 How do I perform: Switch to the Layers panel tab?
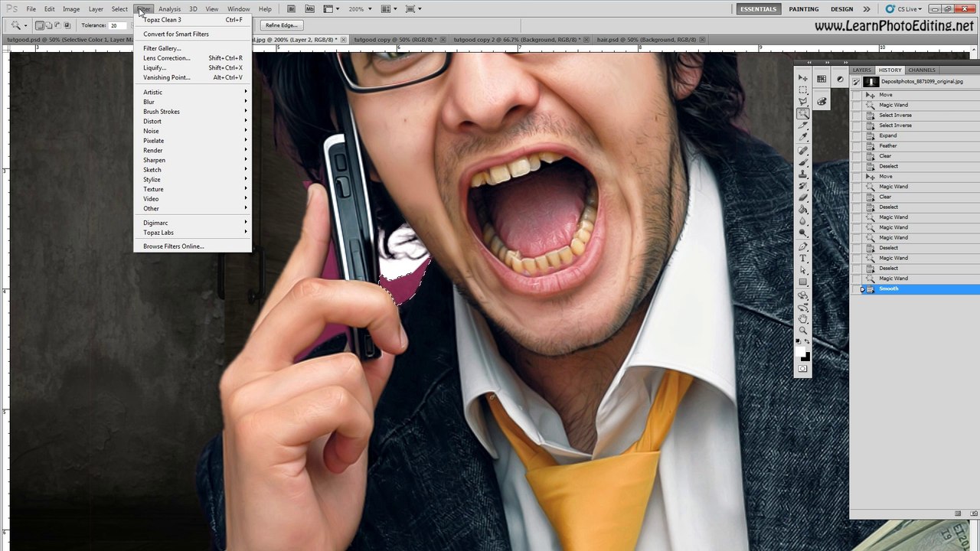pos(862,70)
